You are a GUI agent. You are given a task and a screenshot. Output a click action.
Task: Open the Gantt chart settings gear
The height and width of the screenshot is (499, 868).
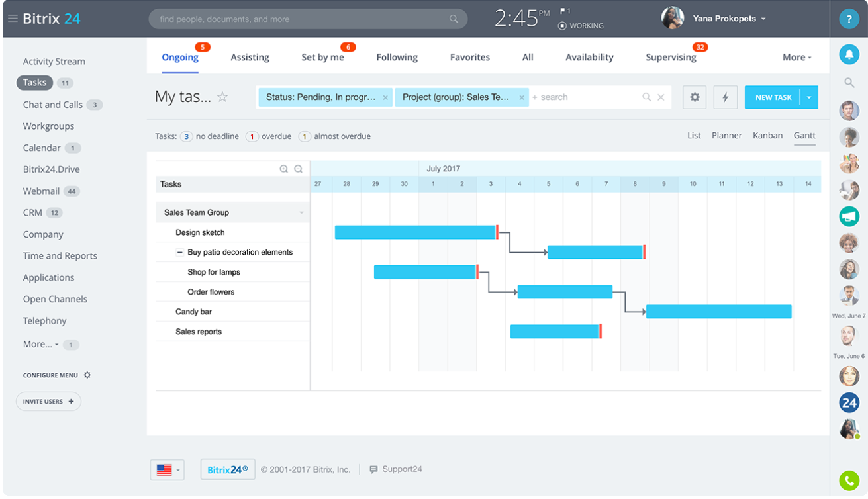[x=694, y=97]
